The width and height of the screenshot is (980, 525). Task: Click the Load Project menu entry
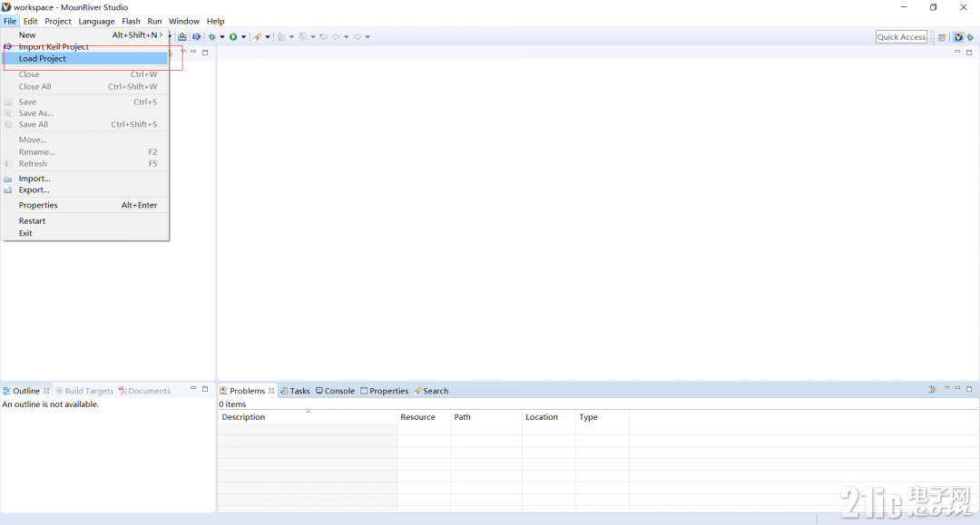coord(85,59)
